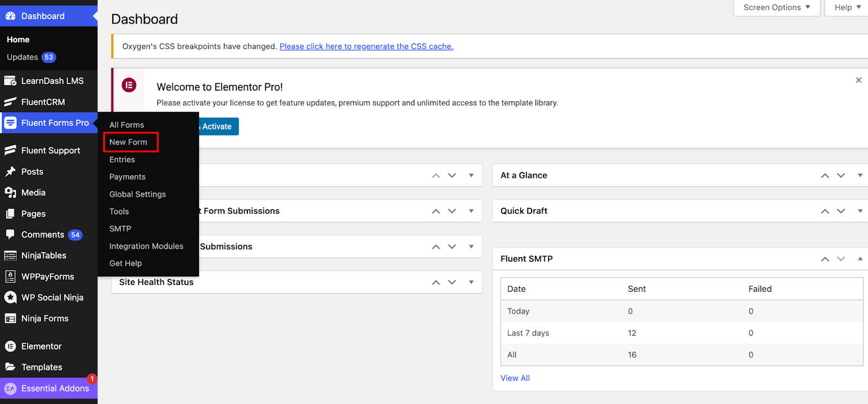Click the FluentCRM sidebar icon
Viewport: 868px width, 404px height.
pos(10,102)
